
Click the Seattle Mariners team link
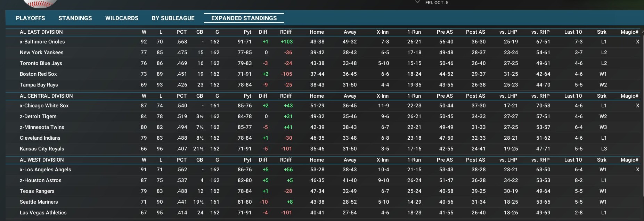pos(39,202)
